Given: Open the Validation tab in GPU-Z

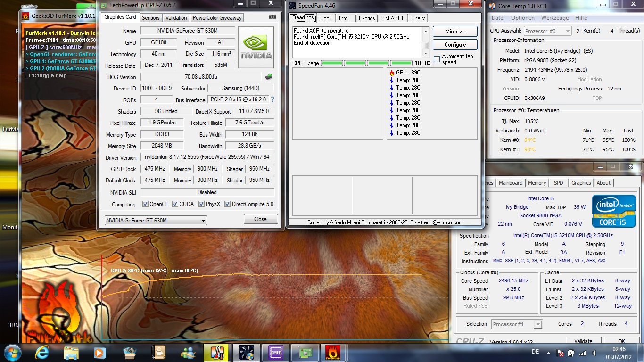Looking at the screenshot, I should pos(176,18).
